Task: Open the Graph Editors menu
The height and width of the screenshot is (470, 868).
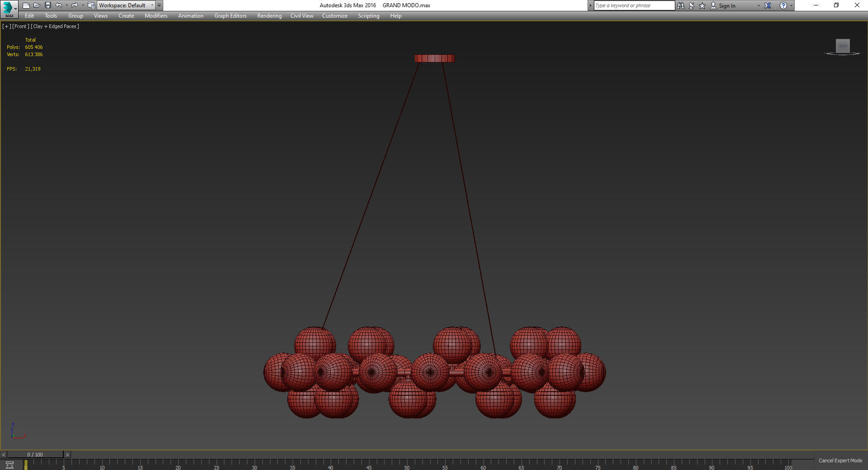Action: (230, 16)
